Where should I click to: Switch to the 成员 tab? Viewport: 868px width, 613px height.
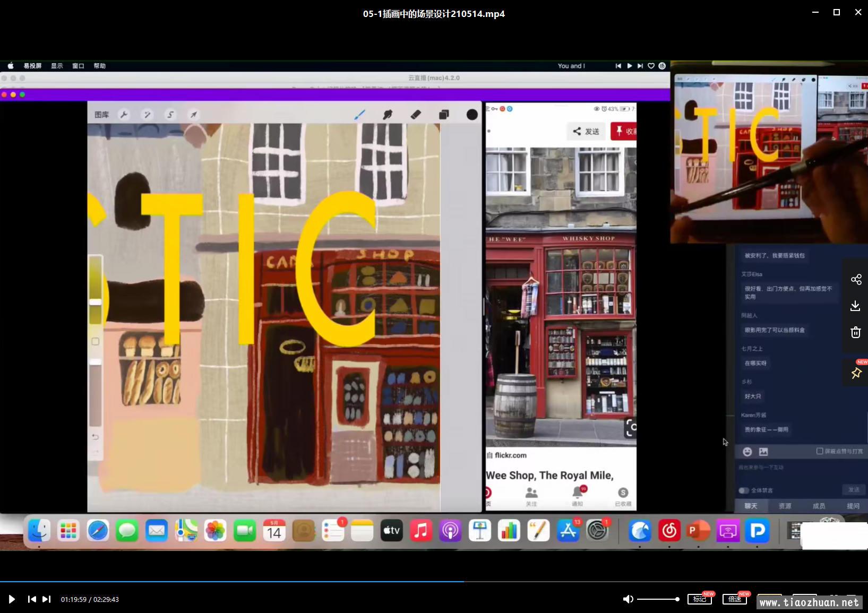(819, 506)
